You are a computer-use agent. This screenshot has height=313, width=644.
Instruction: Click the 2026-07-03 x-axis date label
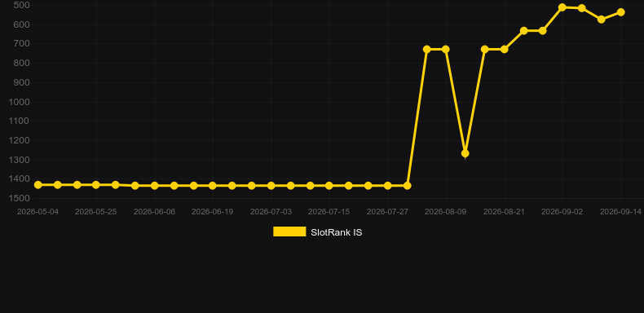pos(271,212)
